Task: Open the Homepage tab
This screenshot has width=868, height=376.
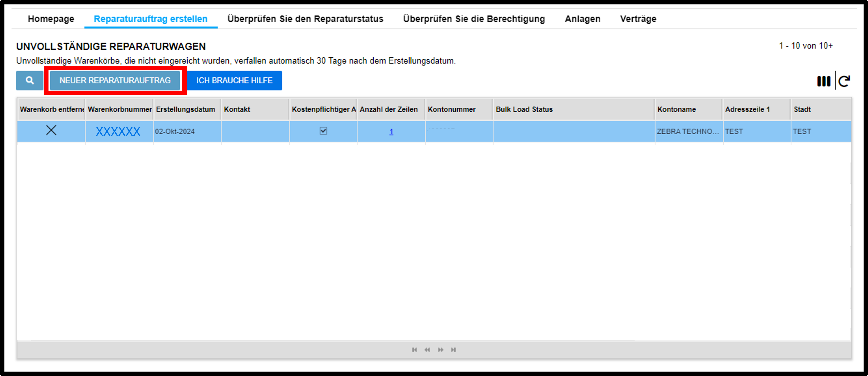Action: click(x=51, y=19)
